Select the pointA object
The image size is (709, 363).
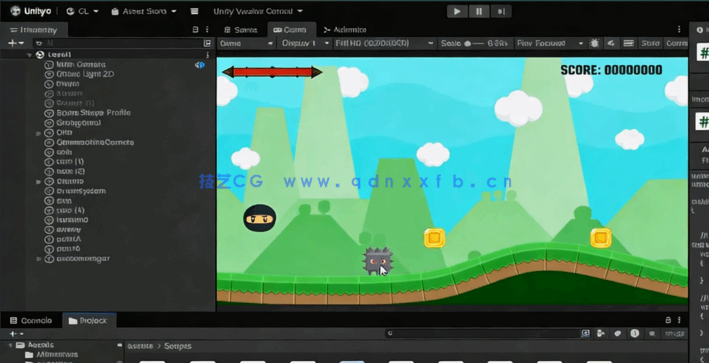point(69,239)
